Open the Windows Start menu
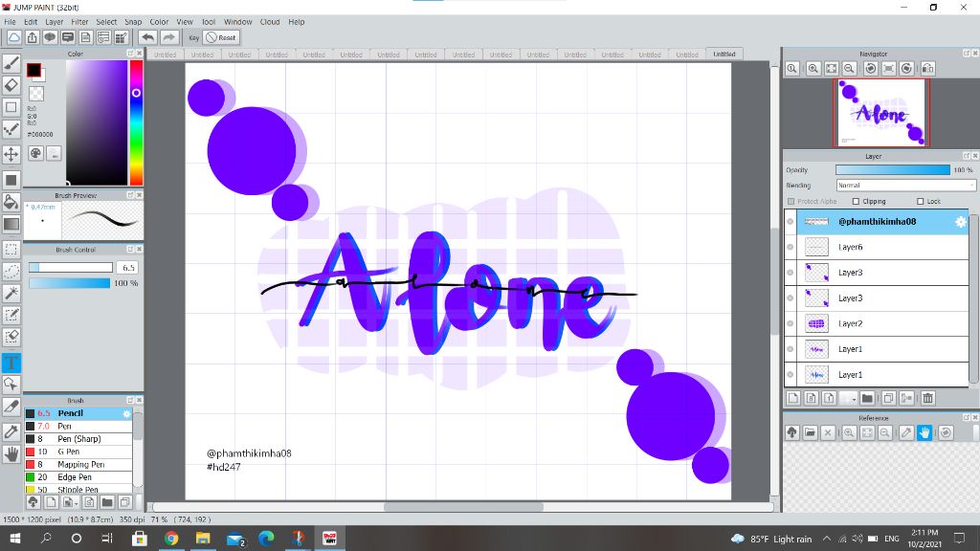The width and height of the screenshot is (980, 551). [x=15, y=538]
